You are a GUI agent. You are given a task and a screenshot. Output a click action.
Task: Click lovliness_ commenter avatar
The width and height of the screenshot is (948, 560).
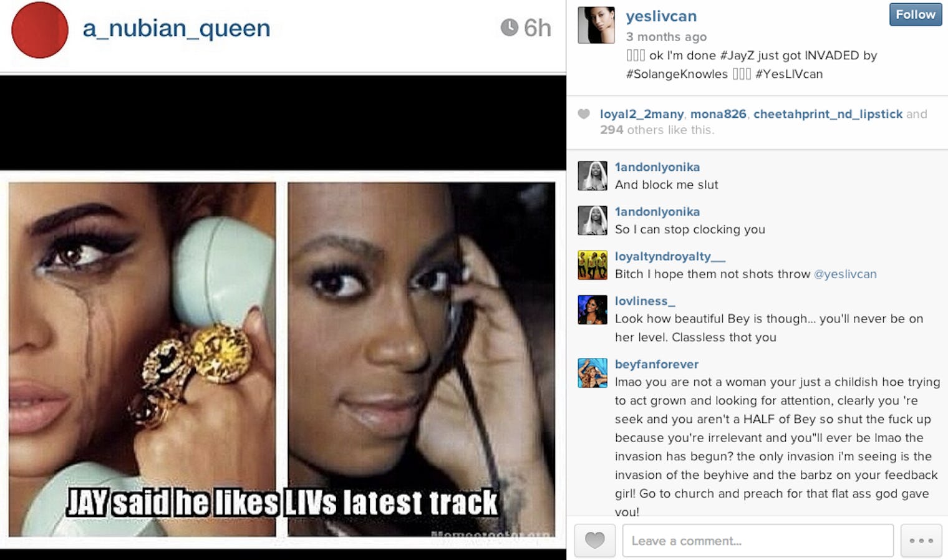592,310
